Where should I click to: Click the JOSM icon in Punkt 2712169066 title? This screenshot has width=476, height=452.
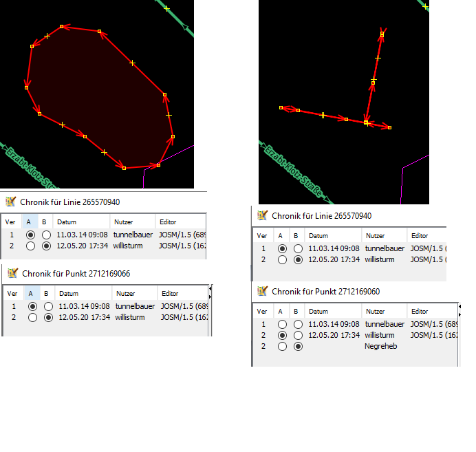click(11, 273)
